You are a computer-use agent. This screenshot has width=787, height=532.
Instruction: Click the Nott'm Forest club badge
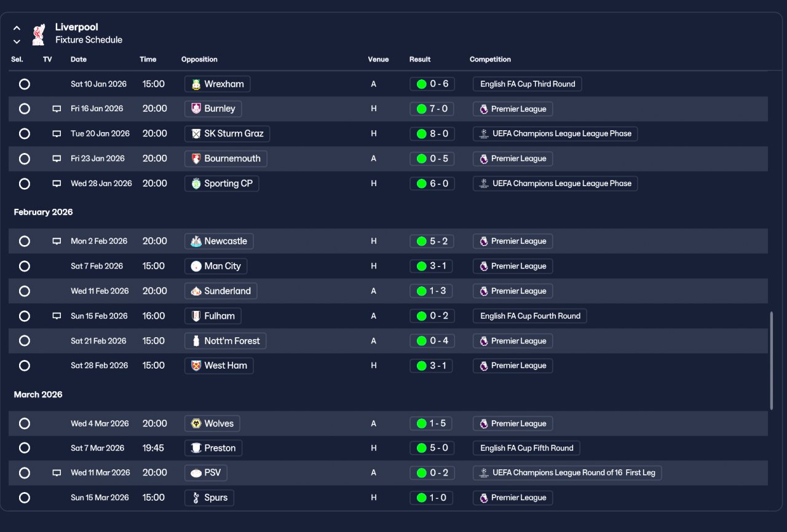(196, 341)
